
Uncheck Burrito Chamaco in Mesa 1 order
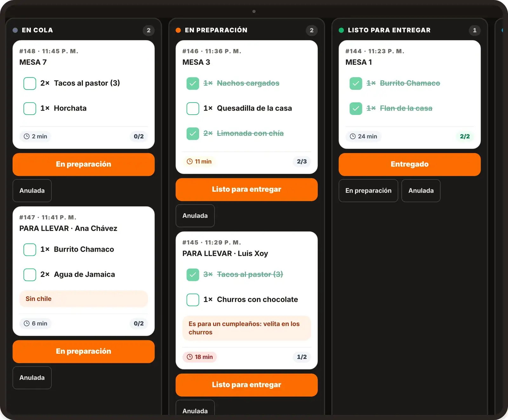point(356,83)
